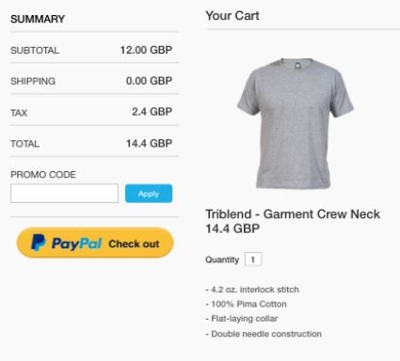The width and height of the screenshot is (400, 361).
Task: Click the Your Cart heading
Action: (232, 16)
